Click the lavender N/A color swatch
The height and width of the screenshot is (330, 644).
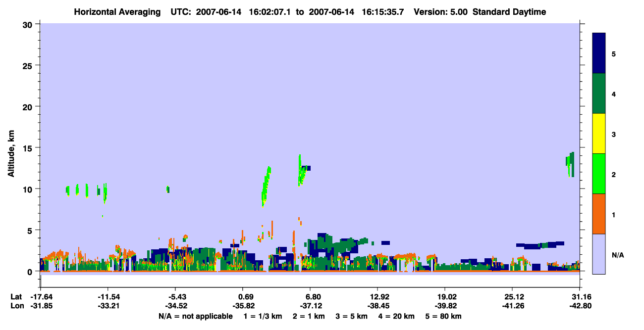[599, 254]
